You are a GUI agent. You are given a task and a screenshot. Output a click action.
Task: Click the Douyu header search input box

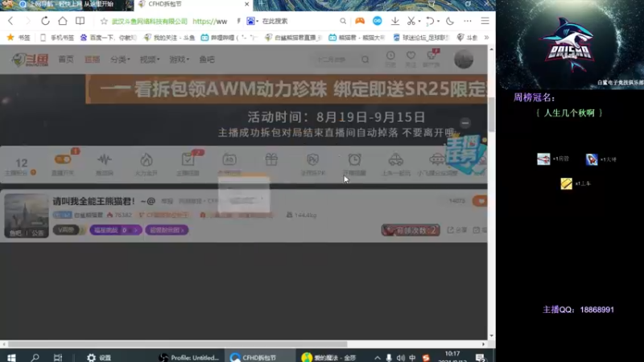336,60
